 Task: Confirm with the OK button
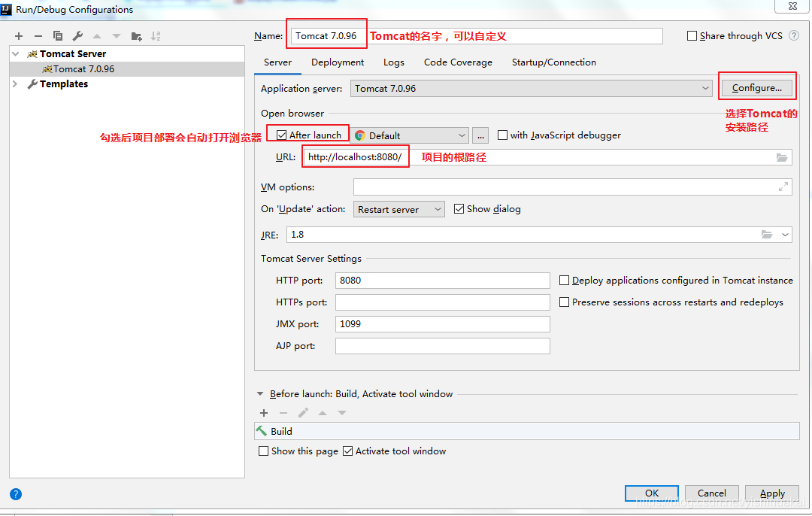[651, 493]
